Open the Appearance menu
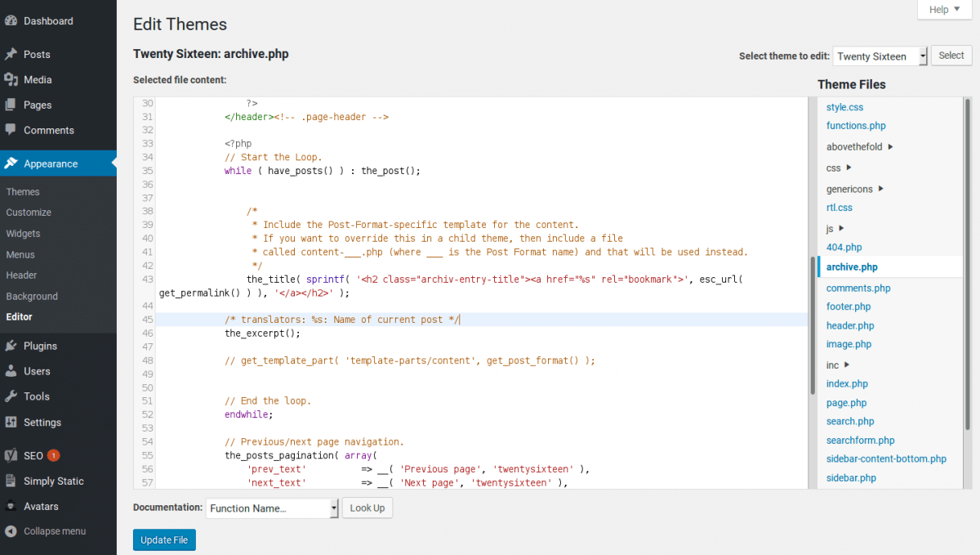980x555 pixels. point(58,163)
